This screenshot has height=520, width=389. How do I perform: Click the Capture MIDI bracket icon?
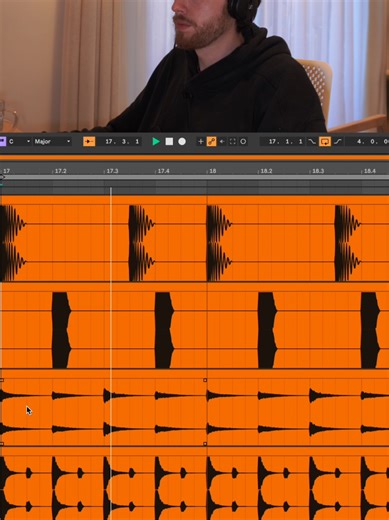coord(233,141)
